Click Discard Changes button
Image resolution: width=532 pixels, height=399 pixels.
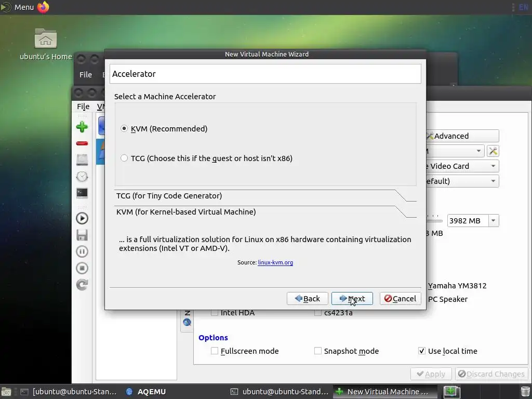point(491,374)
